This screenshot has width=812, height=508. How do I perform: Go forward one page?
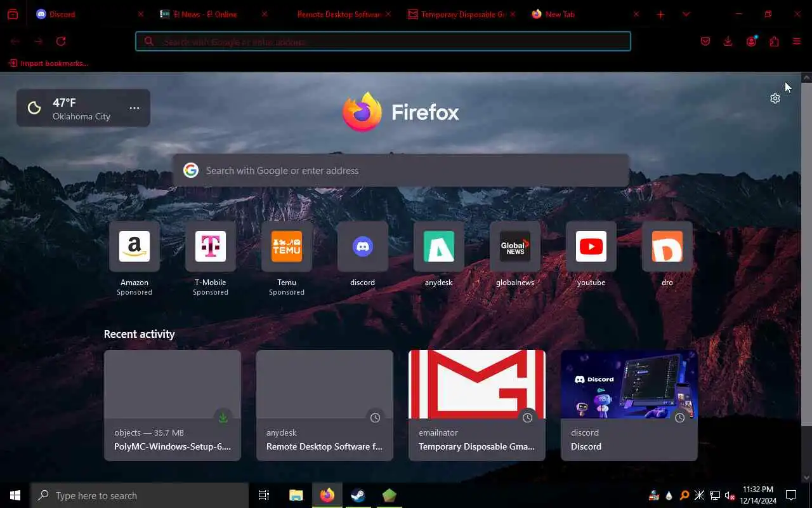point(38,41)
